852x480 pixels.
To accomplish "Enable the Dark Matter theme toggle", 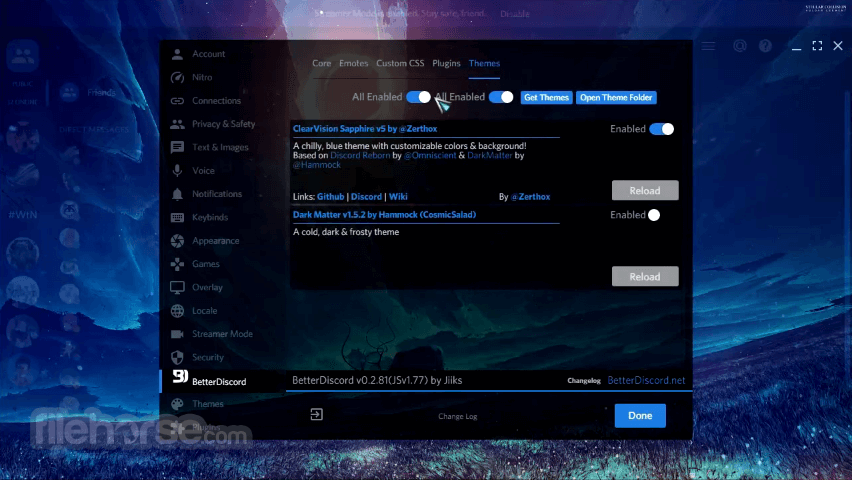I will (654, 215).
